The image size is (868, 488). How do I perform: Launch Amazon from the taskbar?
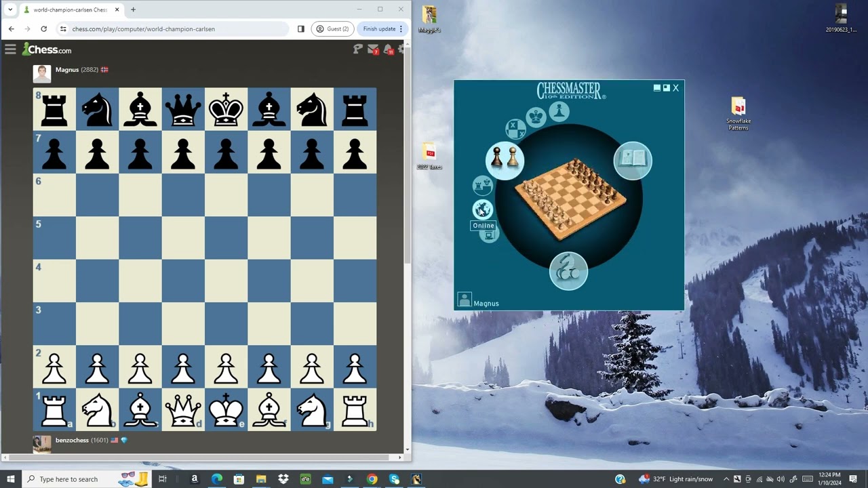click(195, 479)
